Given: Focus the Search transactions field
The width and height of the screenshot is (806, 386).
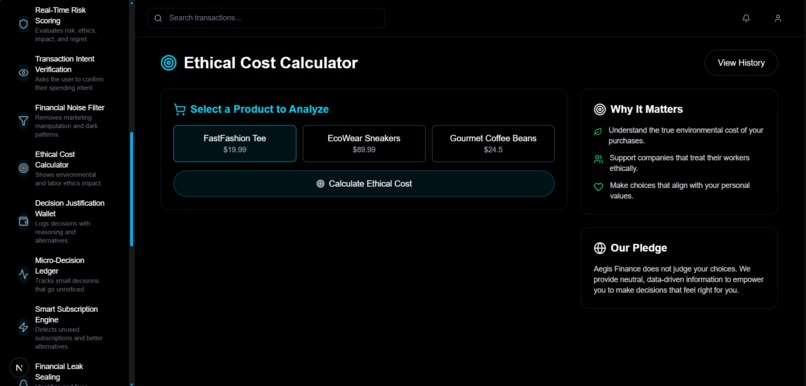Looking at the screenshot, I should [266, 18].
